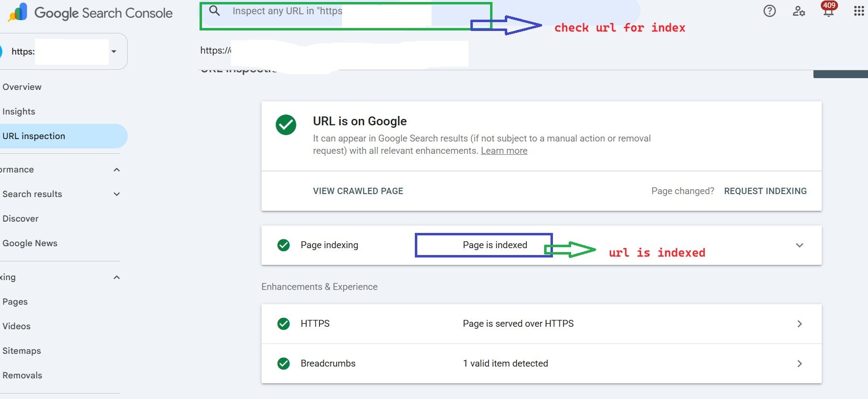Open Insights in the sidebar
Screen dimensions: 868x399
click(x=19, y=112)
